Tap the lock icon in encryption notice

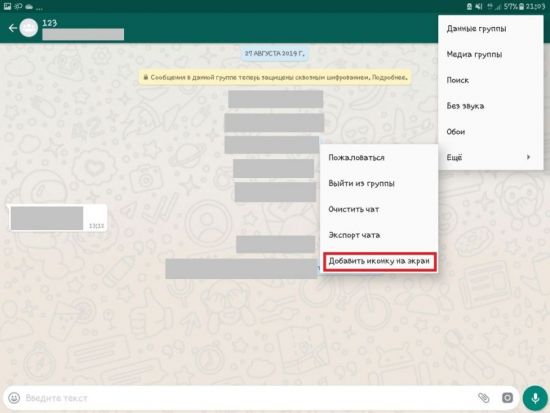[146, 77]
